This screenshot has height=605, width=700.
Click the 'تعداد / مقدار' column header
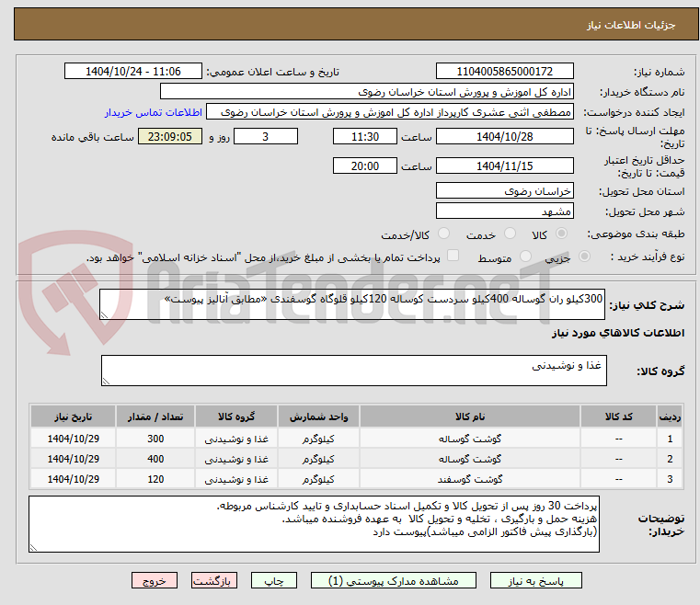(155, 417)
